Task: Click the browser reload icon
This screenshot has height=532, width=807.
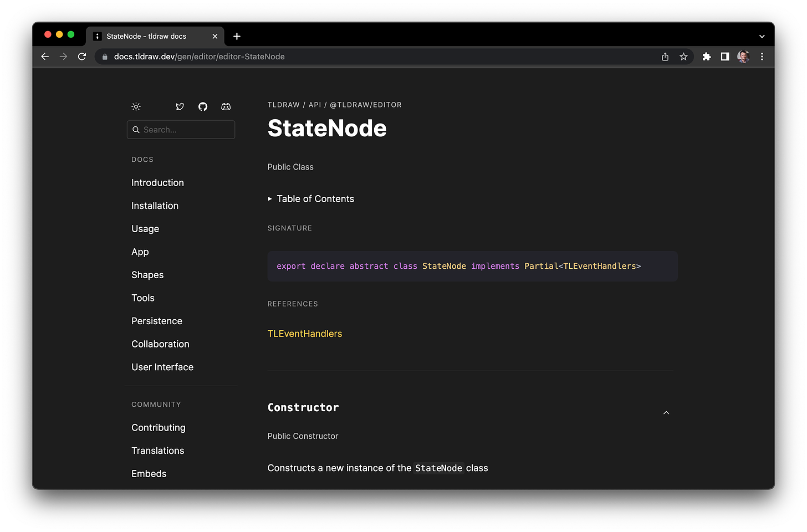Action: tap(82, 57)
